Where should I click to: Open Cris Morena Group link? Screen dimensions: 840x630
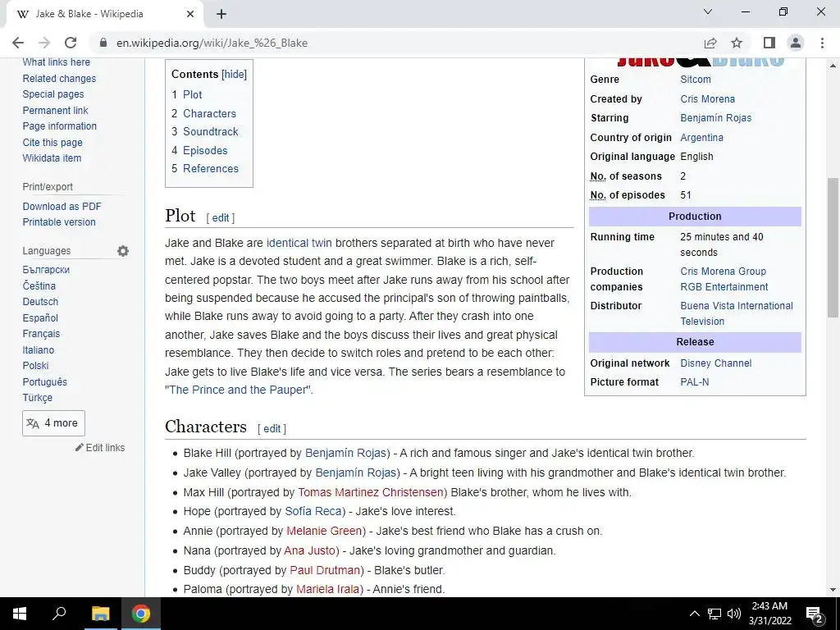(x=723, y=272)
